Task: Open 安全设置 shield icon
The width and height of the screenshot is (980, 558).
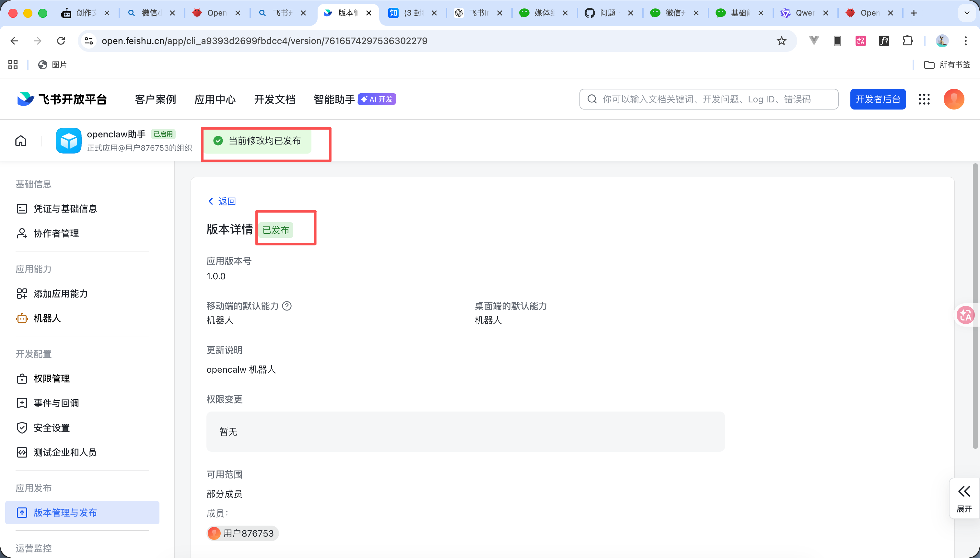Action: [x=22, y=428]
